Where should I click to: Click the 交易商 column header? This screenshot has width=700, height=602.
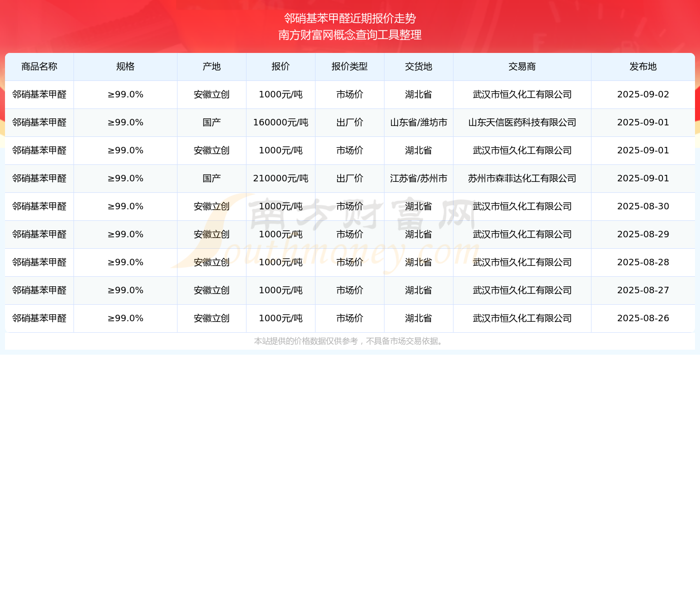click(522, 66)
